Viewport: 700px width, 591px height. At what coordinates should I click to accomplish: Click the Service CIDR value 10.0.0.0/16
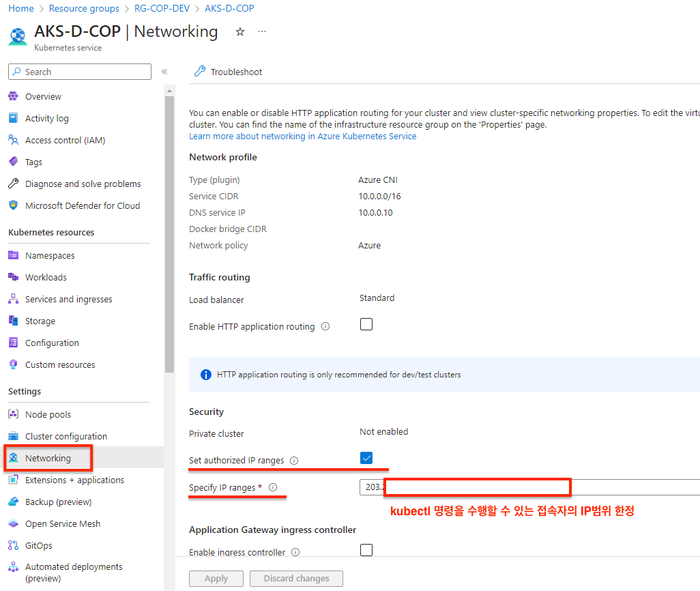point(379,196)
